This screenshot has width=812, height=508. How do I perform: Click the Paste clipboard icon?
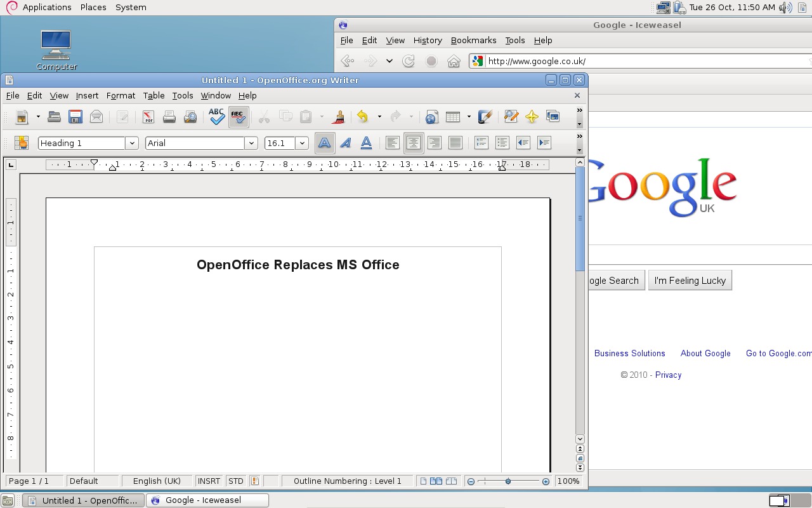(x=306, y=117)
